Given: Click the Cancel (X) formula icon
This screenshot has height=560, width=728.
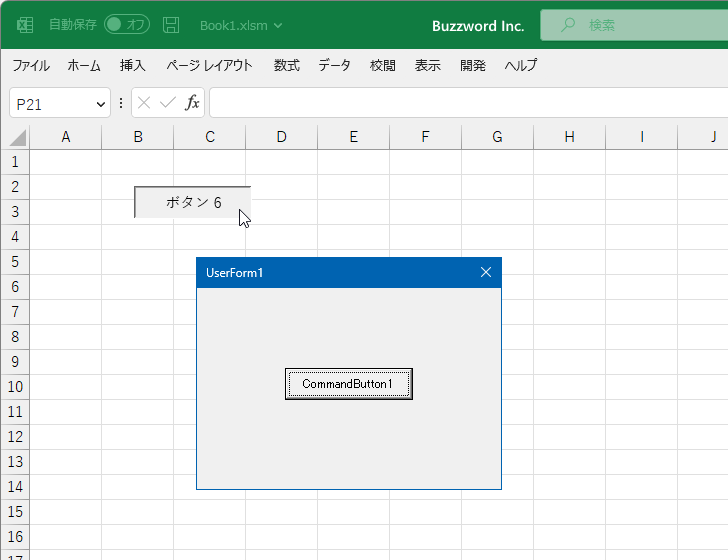Looking at the screenshot, I should coord(144,103).
